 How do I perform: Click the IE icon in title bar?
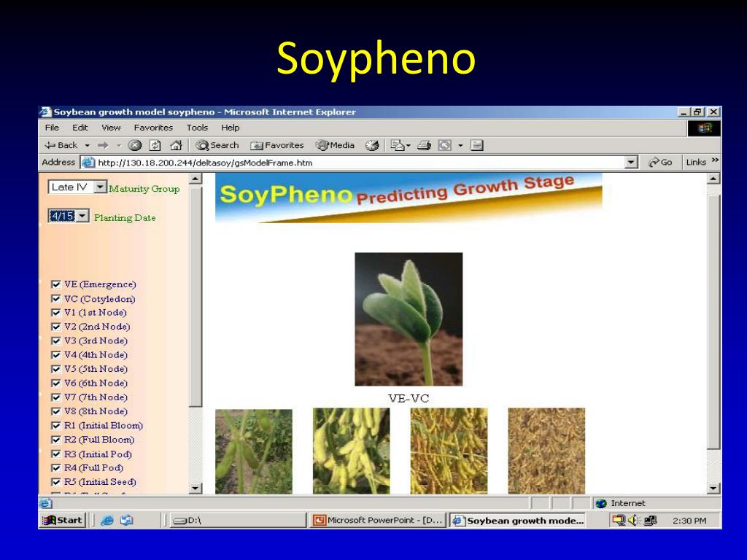(x=46, y=112)
